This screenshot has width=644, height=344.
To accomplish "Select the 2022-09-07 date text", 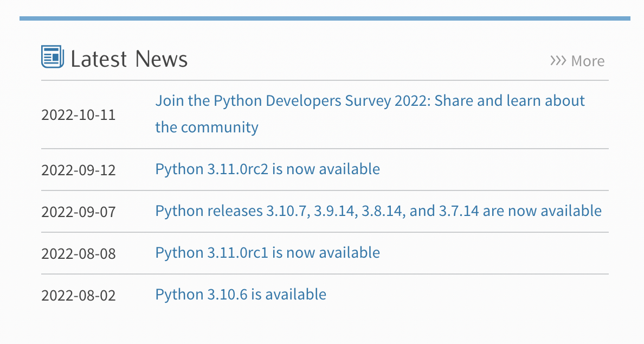I will (x=79, y=212).
